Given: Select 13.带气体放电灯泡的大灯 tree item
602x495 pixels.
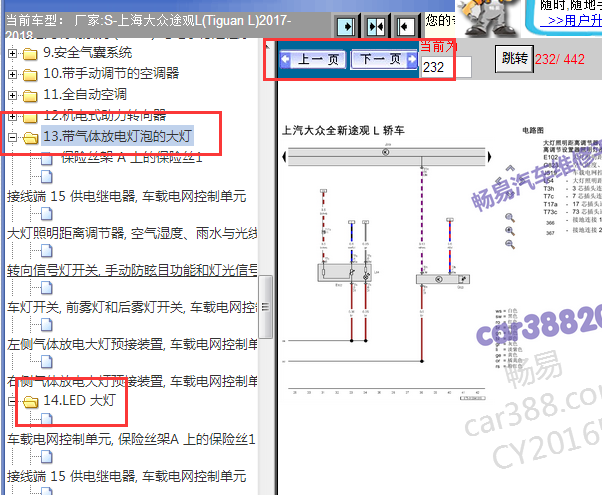Looking at the screenshot, I should pyautogui.click(x=117, y=136).
